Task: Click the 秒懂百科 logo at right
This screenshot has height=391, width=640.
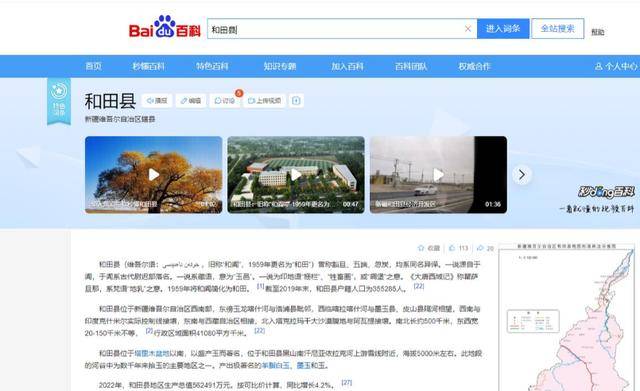Action: point(606,192)
